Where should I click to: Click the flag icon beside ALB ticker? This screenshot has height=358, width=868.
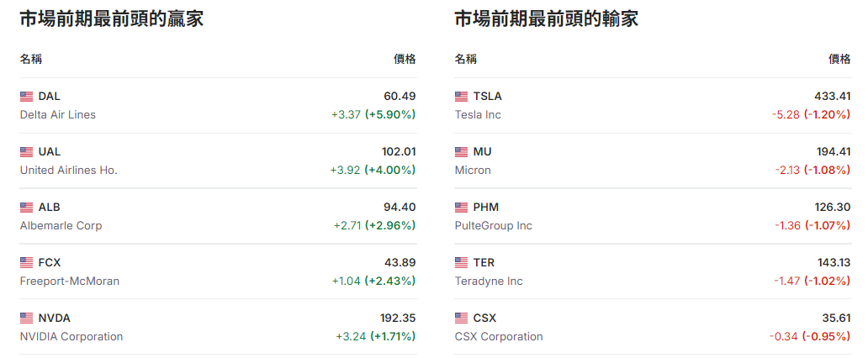pyautogui.click(x=26, y=208)
